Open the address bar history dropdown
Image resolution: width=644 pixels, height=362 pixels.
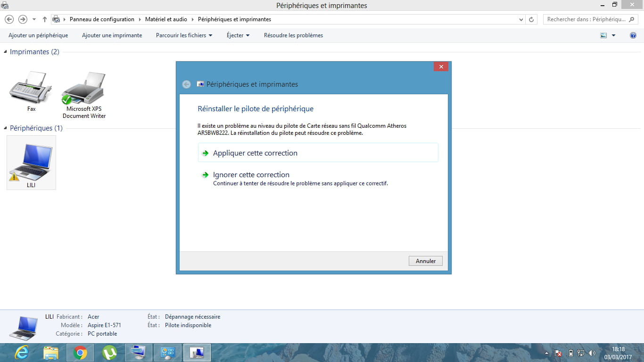click(x=521, y=20)
